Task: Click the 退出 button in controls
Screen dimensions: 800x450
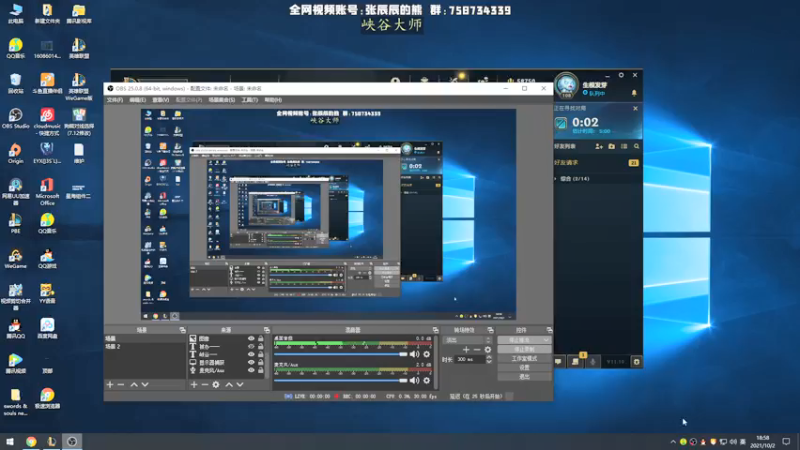Action: click(524, 377)
